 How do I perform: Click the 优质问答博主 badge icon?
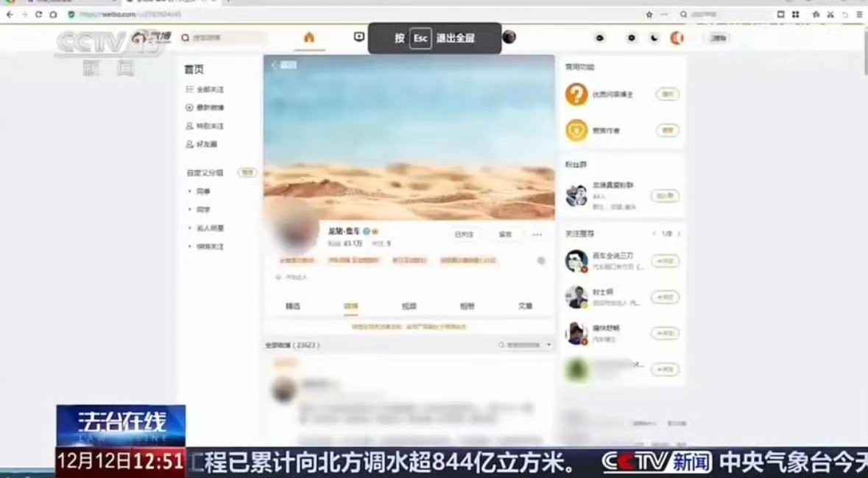[x=576, y=94]
